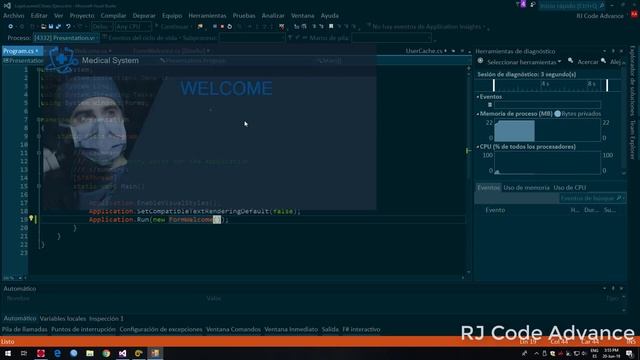Viewport: 640px width, 360px height.
Task: Open the Compilar menu
Action: (x=113, y=16)
